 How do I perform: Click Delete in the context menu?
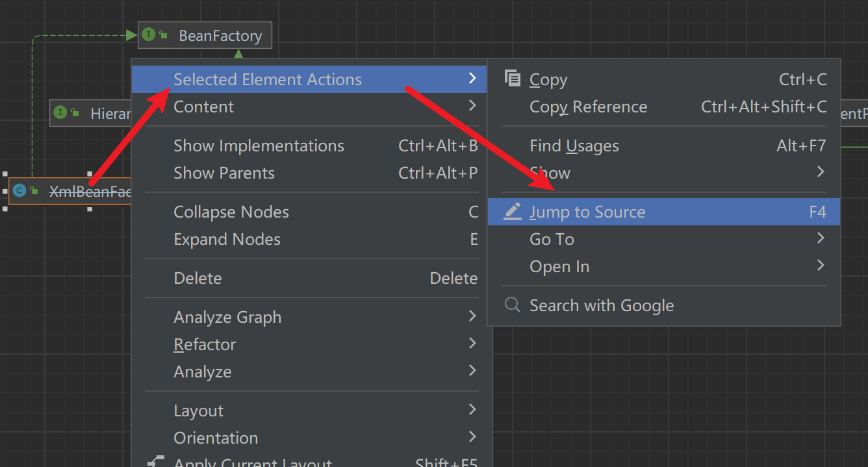(198, 279)
